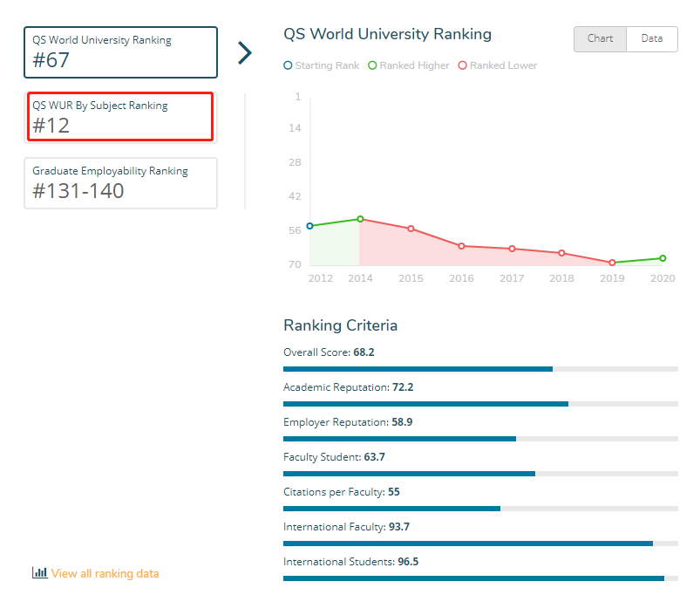Screen dimensions: 700x595
Task: Click the green Ranked Higher legend circle
Action: [372, 65]
